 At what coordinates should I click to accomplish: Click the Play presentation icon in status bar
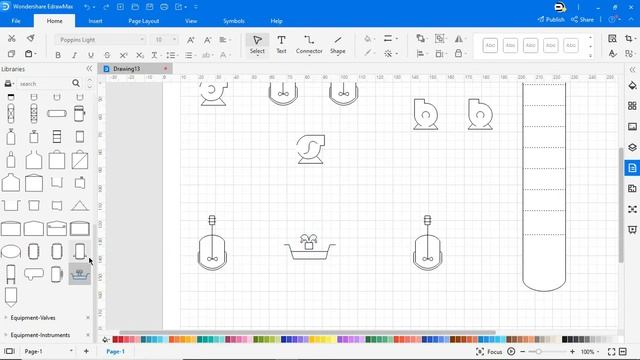tap(511, 351)
